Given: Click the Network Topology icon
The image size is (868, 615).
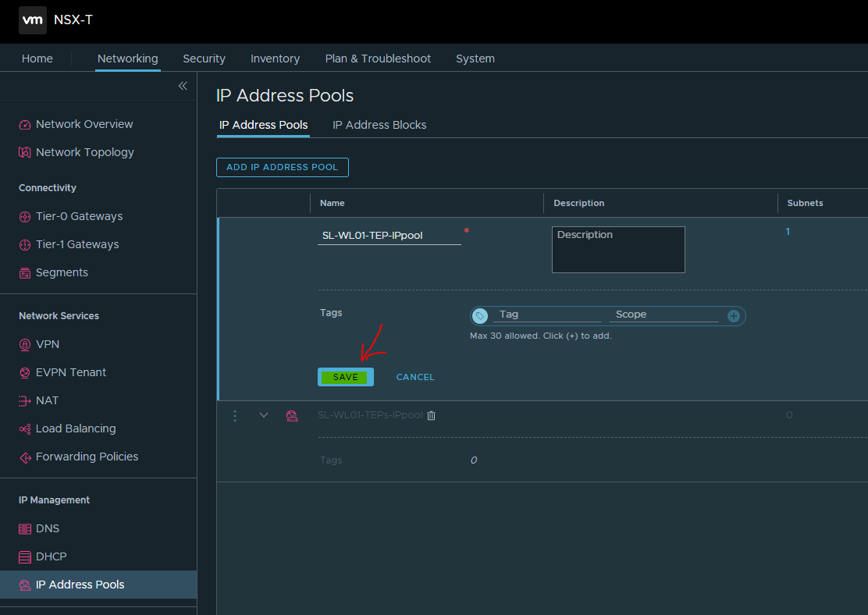Looking at the screenshot, I should 25,152.
